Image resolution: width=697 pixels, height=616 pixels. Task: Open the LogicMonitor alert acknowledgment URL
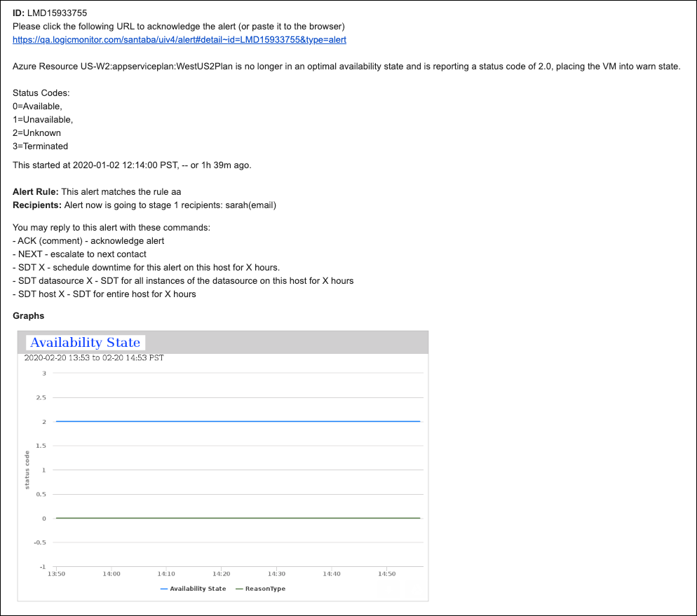tap(179, 40)
